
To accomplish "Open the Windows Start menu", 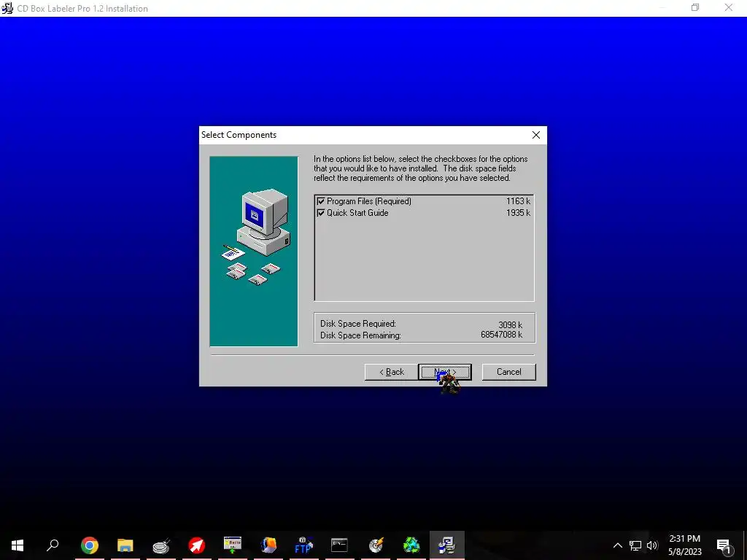I will click(x=18, y=545).
